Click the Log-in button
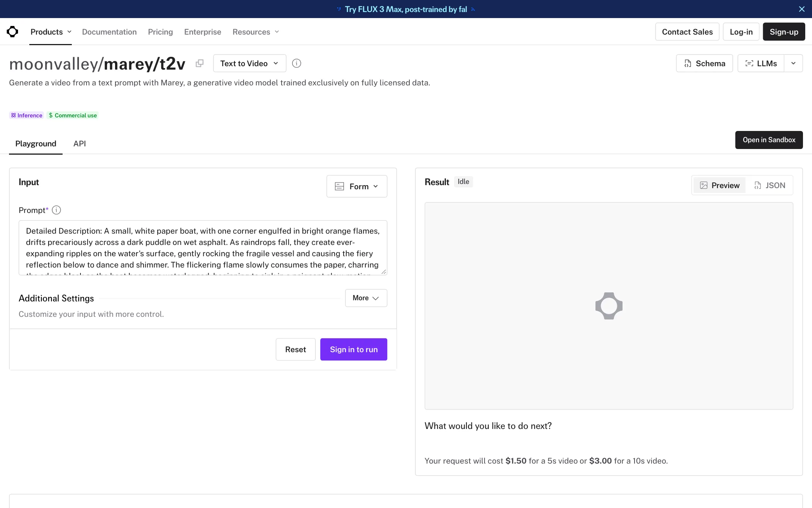 (x=741, y=32)
